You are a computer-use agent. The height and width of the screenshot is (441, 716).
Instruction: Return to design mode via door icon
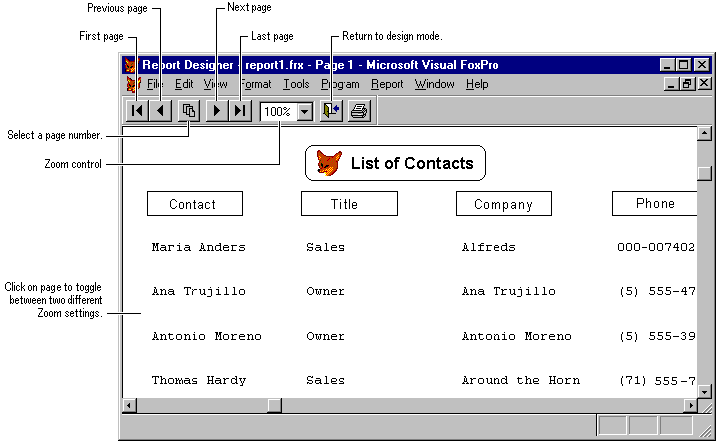(x=331, y=110)
